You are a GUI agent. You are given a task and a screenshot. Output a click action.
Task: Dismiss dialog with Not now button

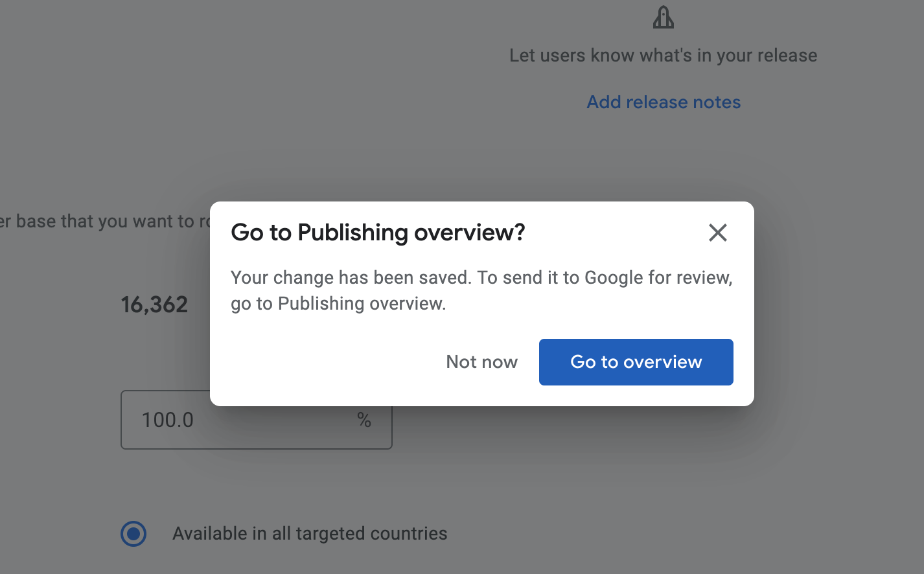[481, 362]
